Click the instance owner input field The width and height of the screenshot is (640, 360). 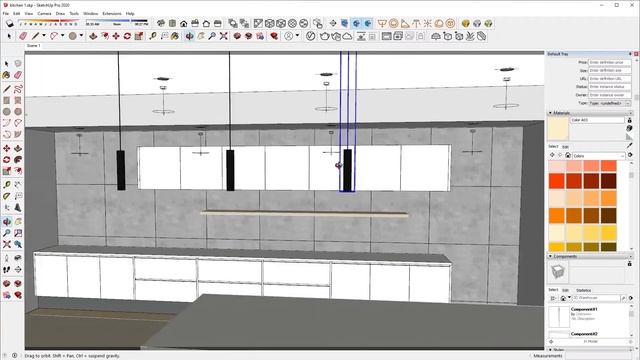pyautogui.click(x=609, y=95)
